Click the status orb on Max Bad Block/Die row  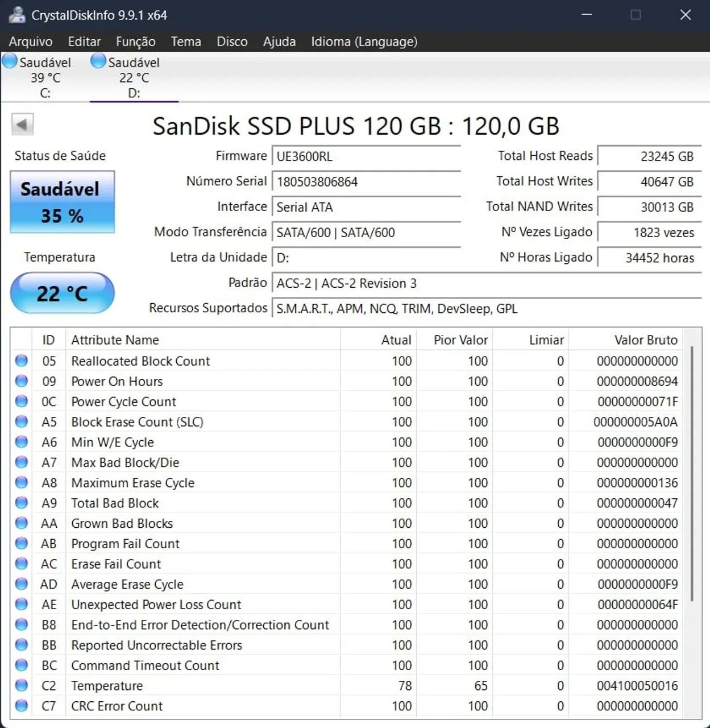[x=22, y=462]
